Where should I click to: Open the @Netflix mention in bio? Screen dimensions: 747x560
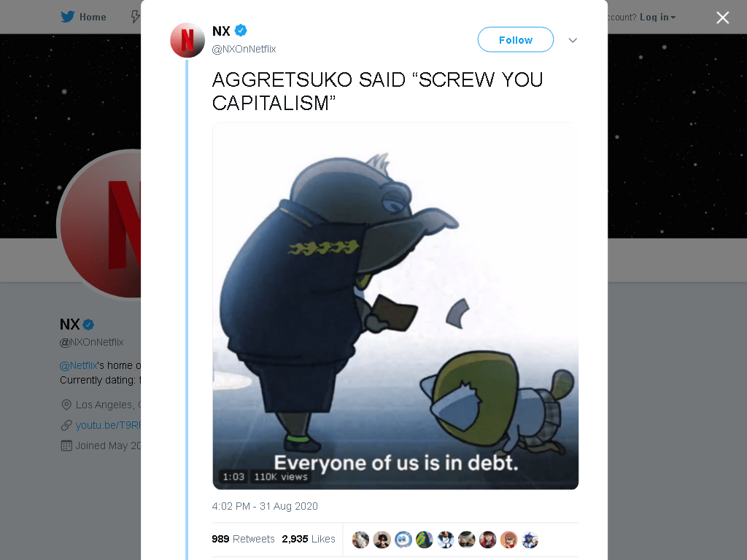point(79,365)
